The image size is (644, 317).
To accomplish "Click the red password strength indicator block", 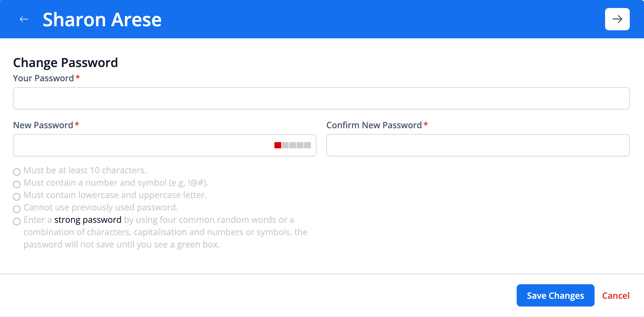I will (278, 145).
